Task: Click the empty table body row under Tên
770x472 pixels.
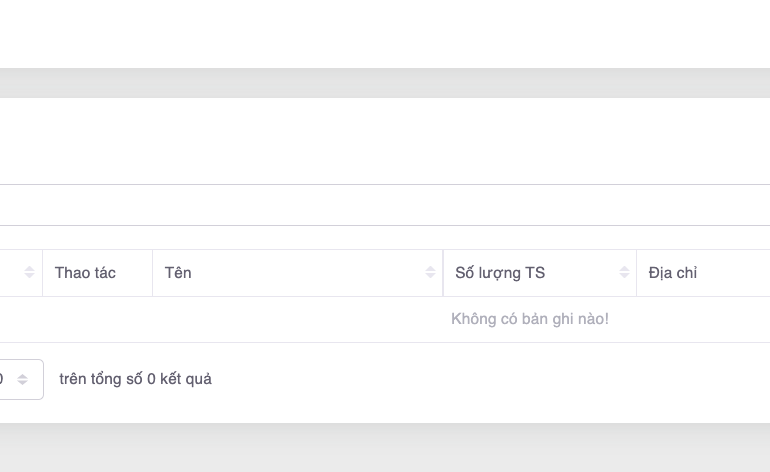Action: tap(290, 319)
